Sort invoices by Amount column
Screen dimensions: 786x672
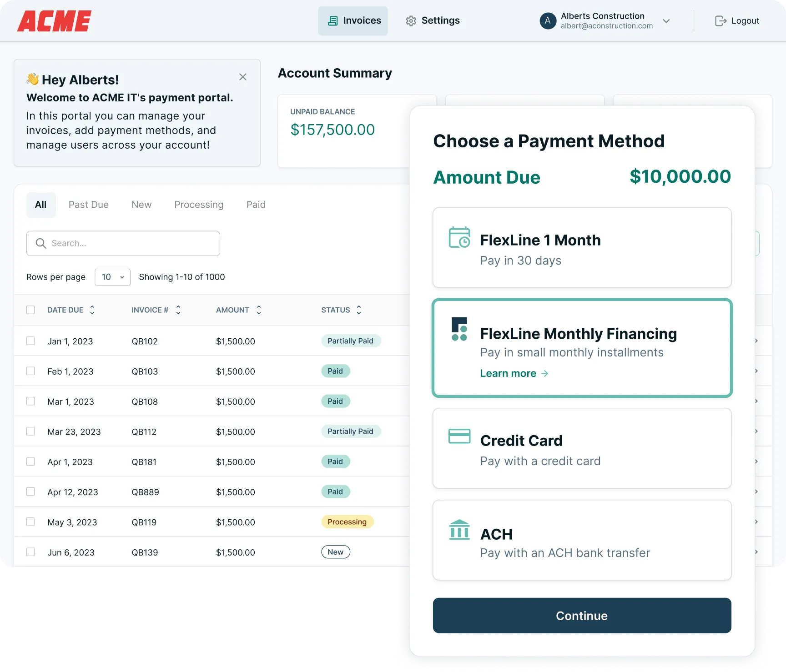pyautogui.click(x=258, y=310)
